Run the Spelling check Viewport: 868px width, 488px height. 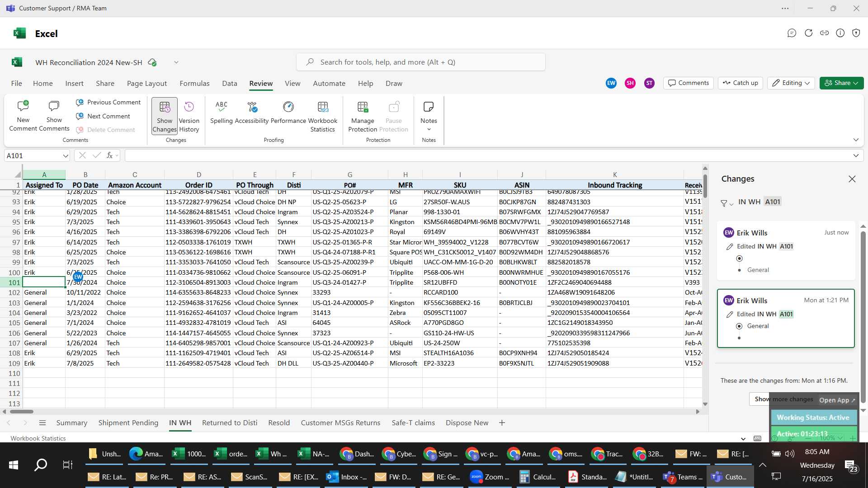point(222,112)
